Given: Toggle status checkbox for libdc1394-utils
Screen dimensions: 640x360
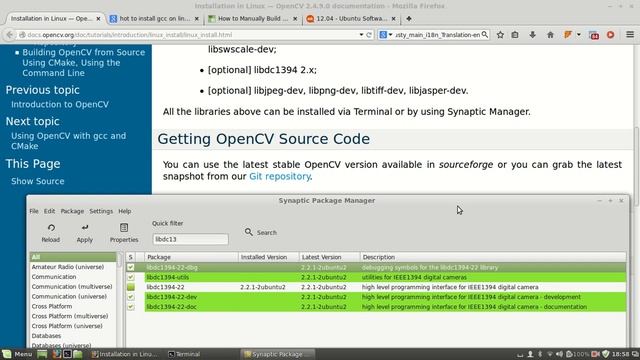Looking at the screenshot, I should point(131,277).
